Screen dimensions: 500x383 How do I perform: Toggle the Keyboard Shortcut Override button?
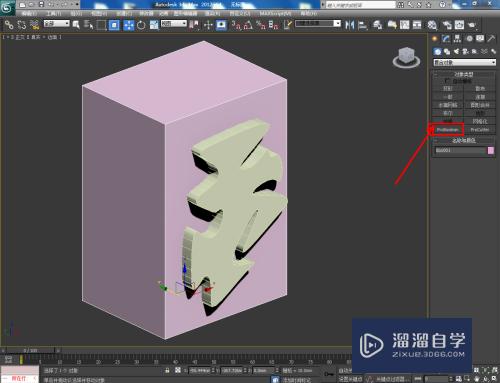coord(221,25)
